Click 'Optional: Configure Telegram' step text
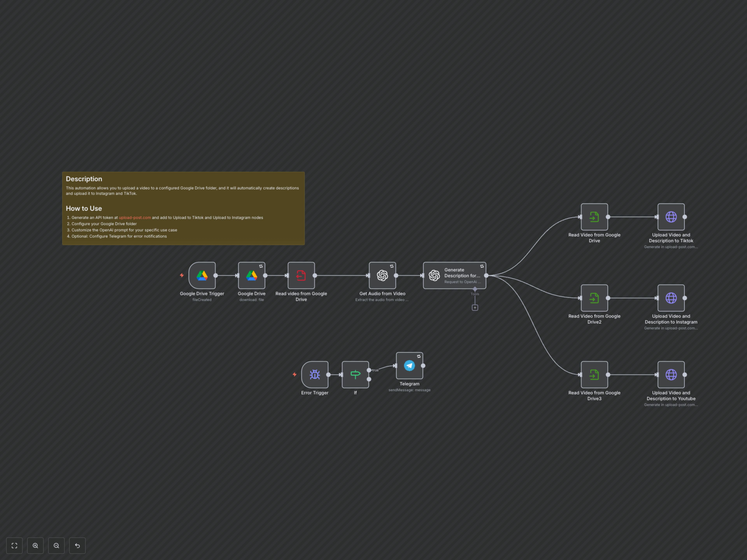Image resolution: width=747 pixels, height=560 pixels. point(119,236)
